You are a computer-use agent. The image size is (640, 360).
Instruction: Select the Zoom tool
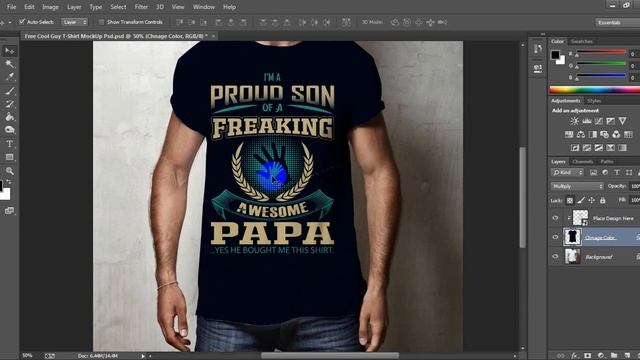point(9,171)
